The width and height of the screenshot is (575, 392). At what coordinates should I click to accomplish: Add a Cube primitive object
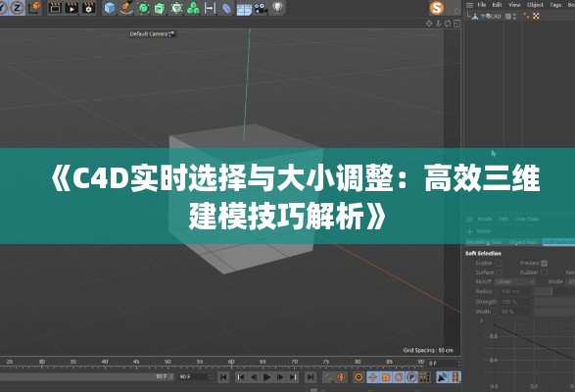click(110, 8)
